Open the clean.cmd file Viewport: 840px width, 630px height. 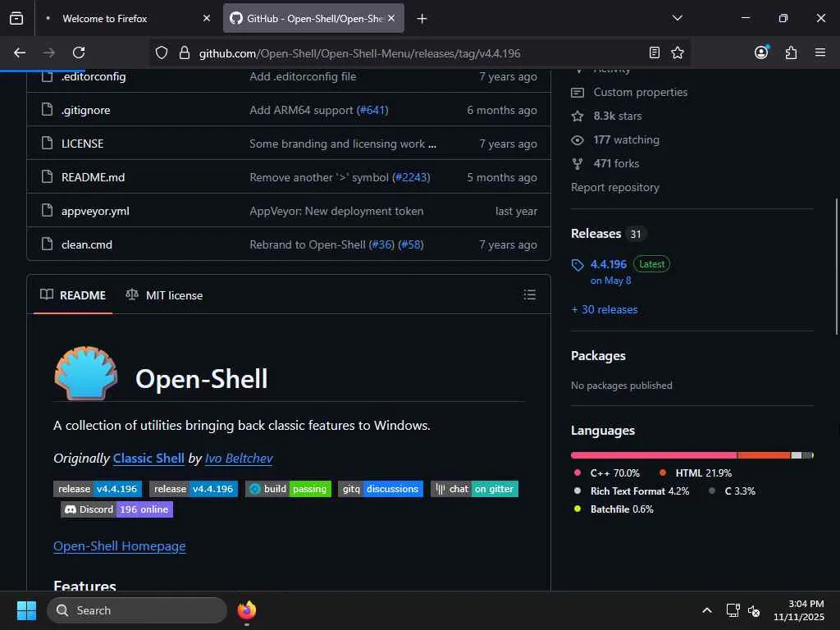(x=87, y=244)
